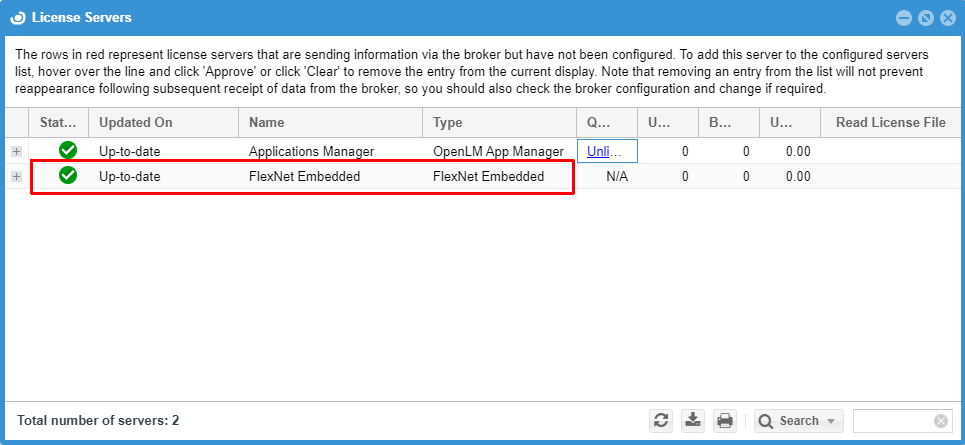Click the print icon

click(x=725, y=421)
